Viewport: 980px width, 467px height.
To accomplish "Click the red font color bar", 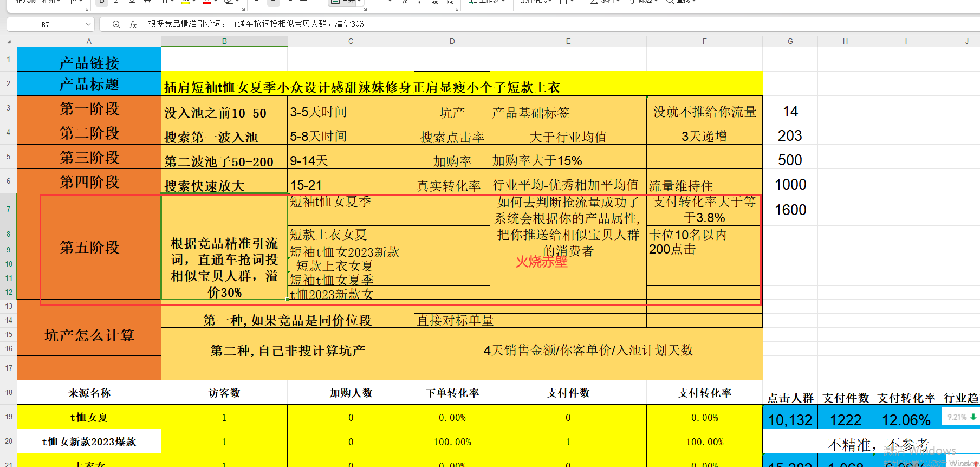I will point(206,3).
